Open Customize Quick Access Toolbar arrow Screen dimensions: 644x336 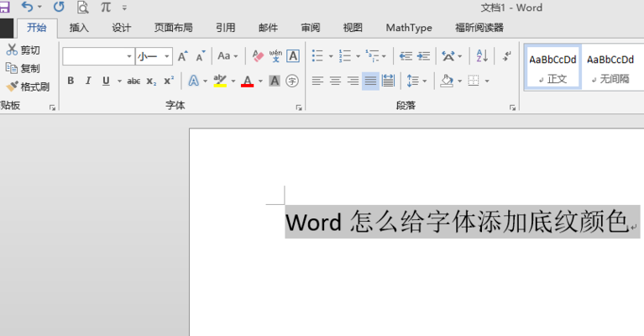click(x=124, y=8)
